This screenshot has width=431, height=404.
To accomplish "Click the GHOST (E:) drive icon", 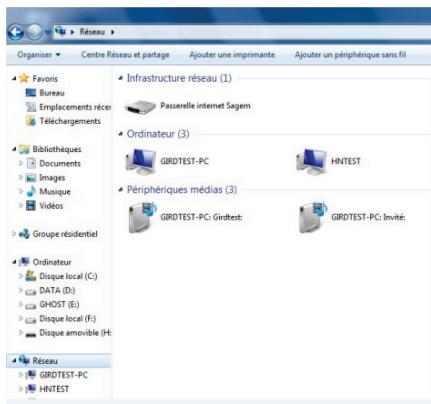I will pos(31,306).
